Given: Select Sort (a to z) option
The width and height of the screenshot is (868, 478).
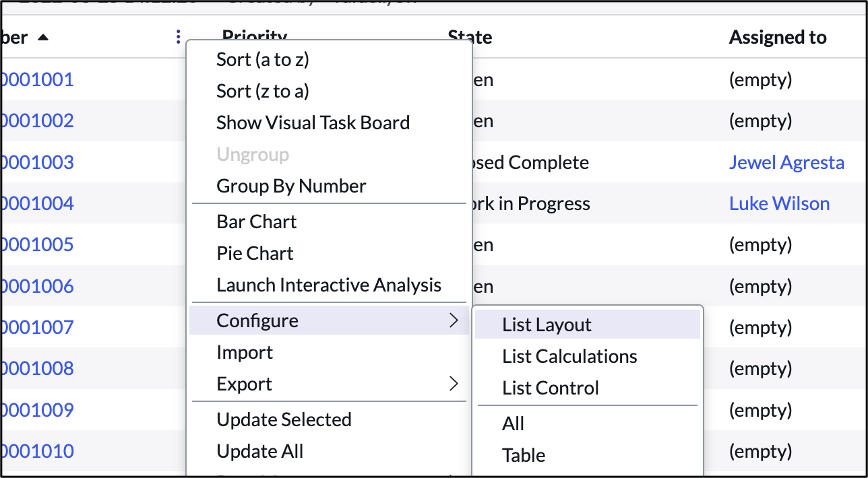Looking at the screenshot, I should tap(262, 59).
